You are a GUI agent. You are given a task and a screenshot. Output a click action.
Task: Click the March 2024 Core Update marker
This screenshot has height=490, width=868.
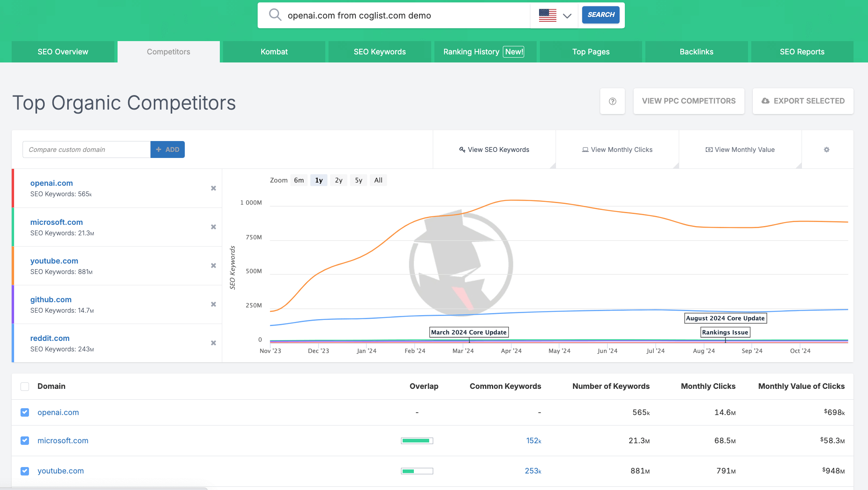(469, 332)
